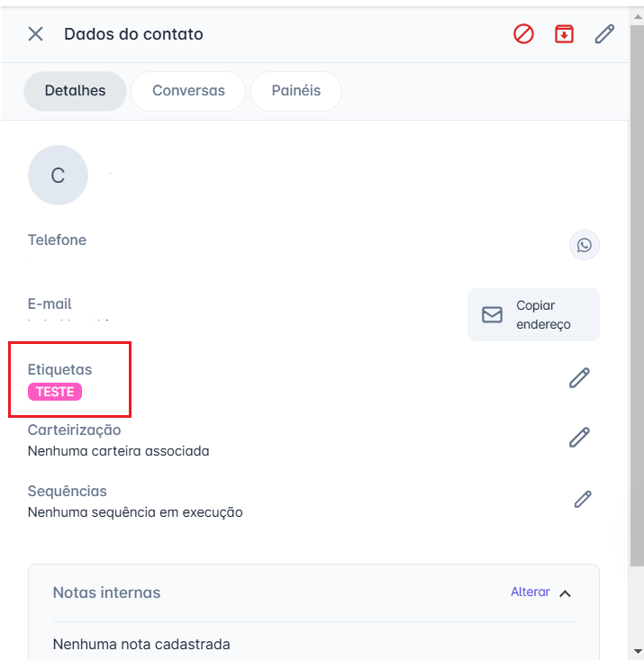Screen dimensions: 644x660
Task: Click the Nenhuma carteira associada text
Action: tap(118, 450)
